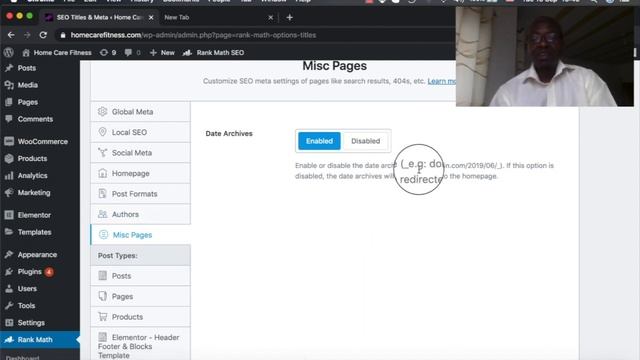The image size is (640, 360).
Task: Click the Comments bubble icon in sidebar
Action: click(9, 119)
